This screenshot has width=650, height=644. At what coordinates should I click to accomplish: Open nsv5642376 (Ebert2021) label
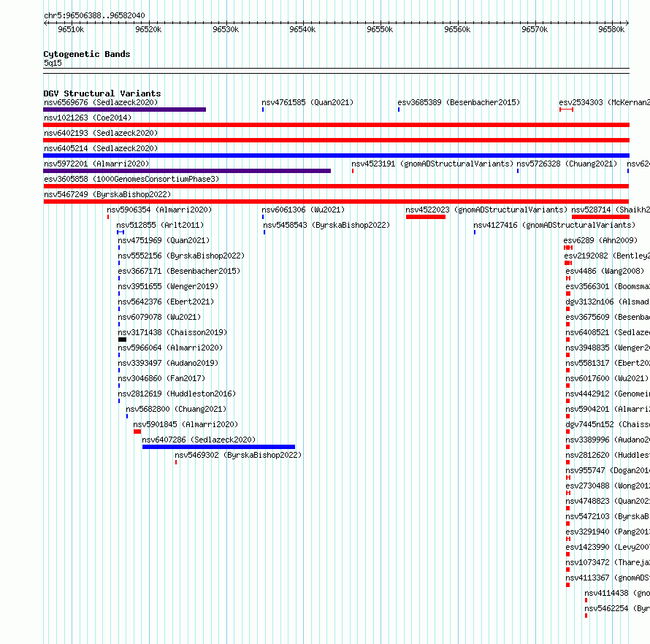coord(166,302)
